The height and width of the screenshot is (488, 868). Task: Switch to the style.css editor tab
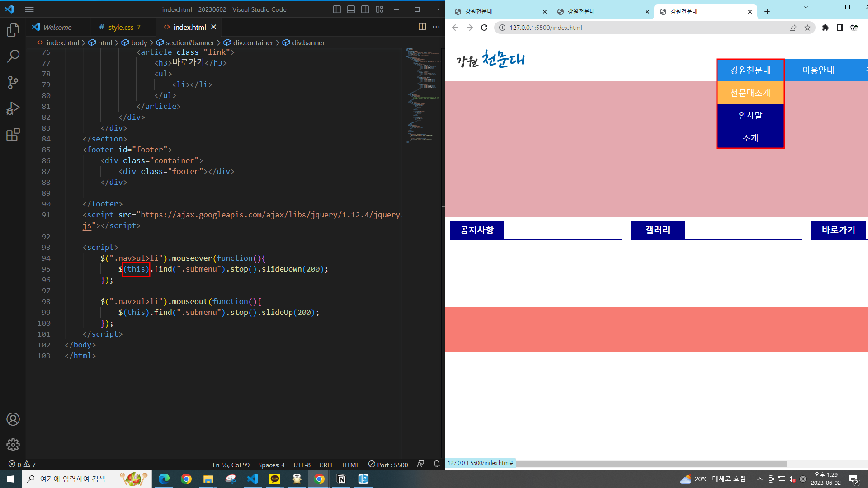click(120, 27)
